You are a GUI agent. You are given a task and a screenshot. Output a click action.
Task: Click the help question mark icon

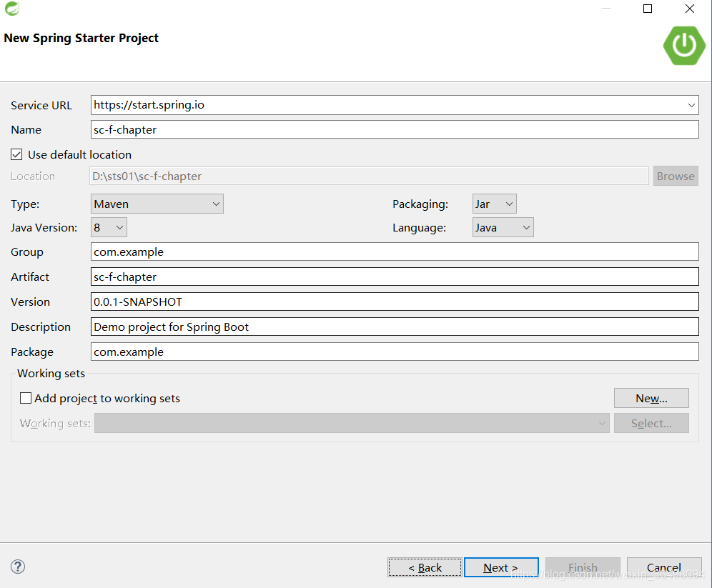tap(18, 567)
